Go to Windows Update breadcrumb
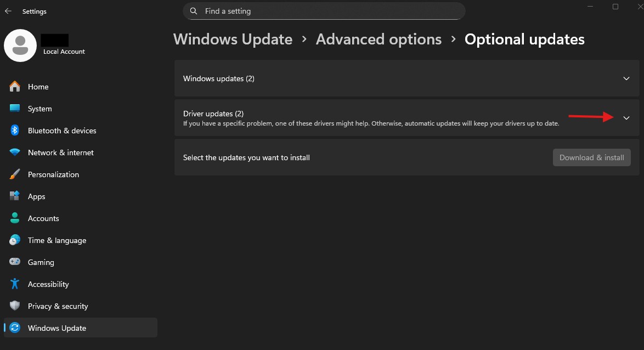 (233, 39)
